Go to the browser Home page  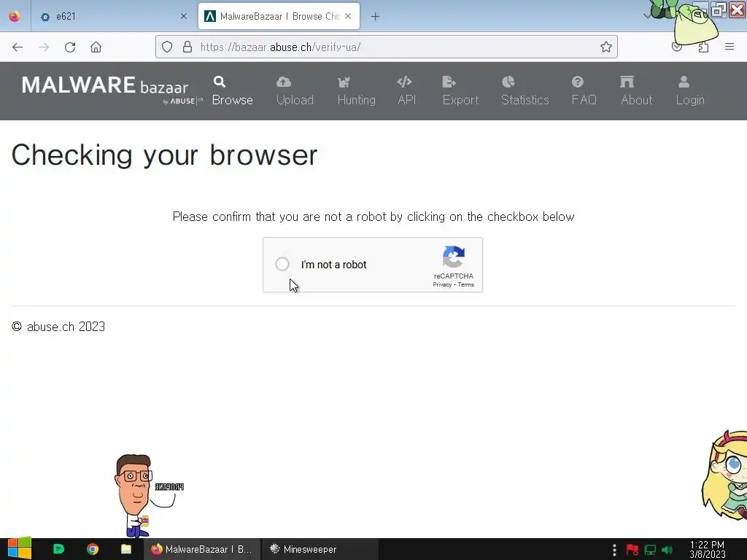pos(96,47)
